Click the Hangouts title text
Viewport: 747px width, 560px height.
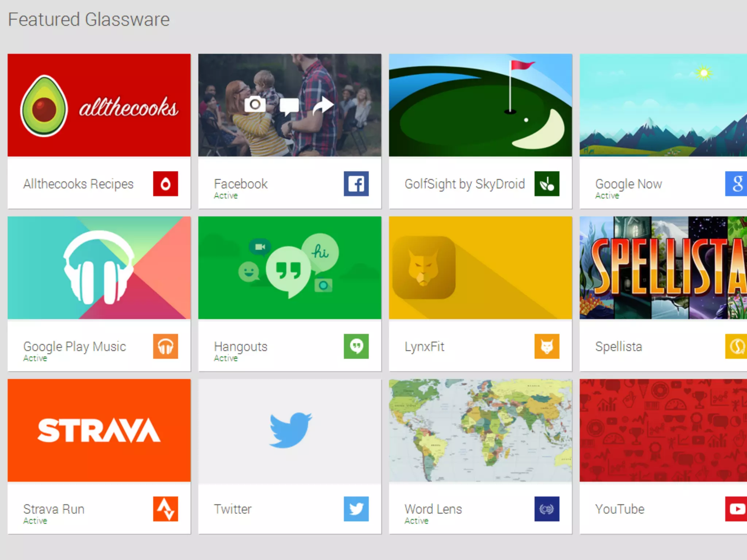[241, 346]
